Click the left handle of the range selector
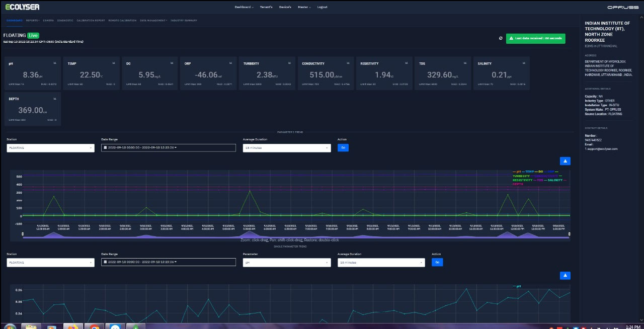This screenshot has height=329, width=644. point(23,234)
